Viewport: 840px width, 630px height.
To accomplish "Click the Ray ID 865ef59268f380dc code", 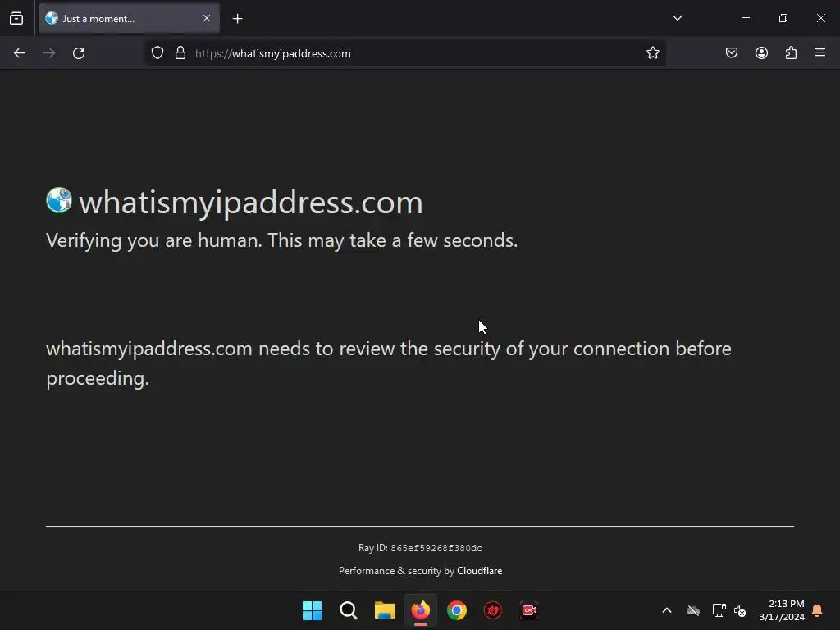I will coord(436,548).
